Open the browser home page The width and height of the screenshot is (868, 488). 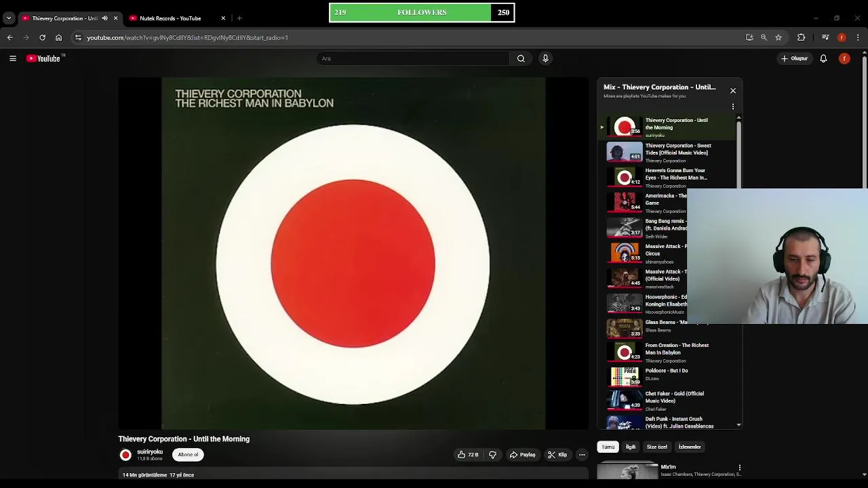coord(58,37)
